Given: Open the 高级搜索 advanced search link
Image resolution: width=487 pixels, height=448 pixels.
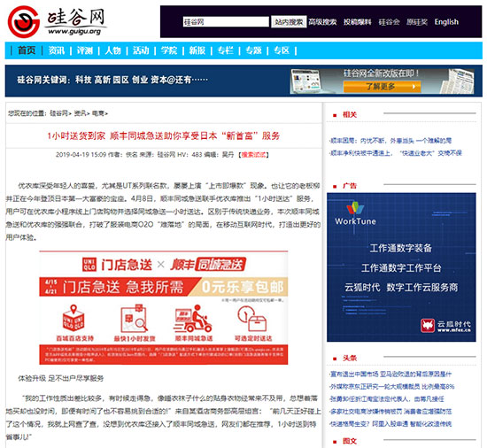Looking at the screenshot, I should 322,22.
